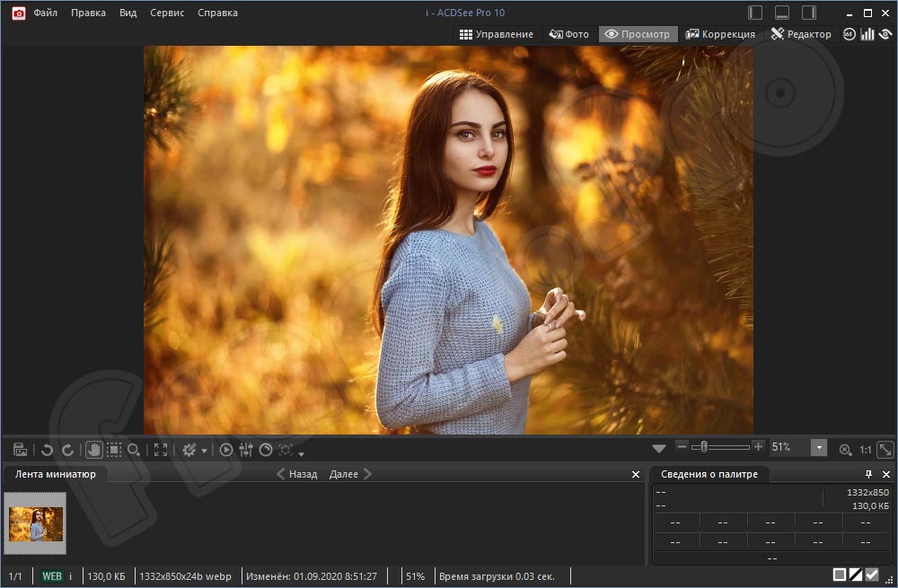Rotate the image left
Viewport: 898px width, 588px height.
pos(48,450)
